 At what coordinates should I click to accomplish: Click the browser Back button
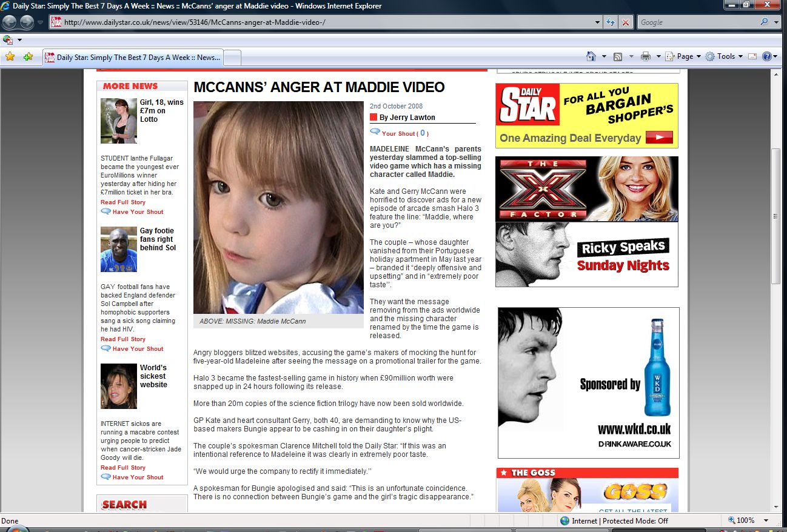click(x=10, y=22)
